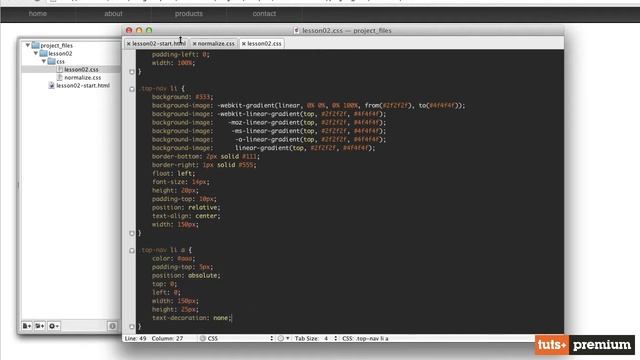The height and width of the screenshot is (360, 640).
Task: Click the document proxy icon in title bar
Action: pyautogui.click(x=296, y=30)
